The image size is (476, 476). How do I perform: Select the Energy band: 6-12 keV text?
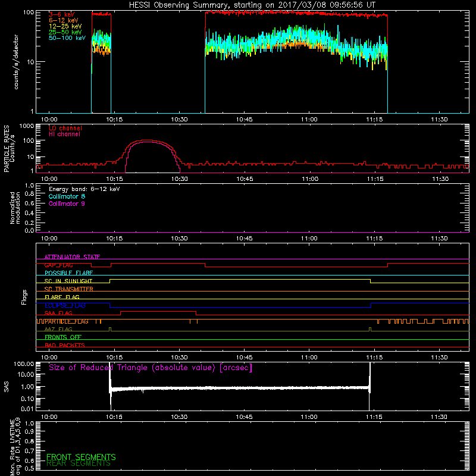(x=84, y=189)
